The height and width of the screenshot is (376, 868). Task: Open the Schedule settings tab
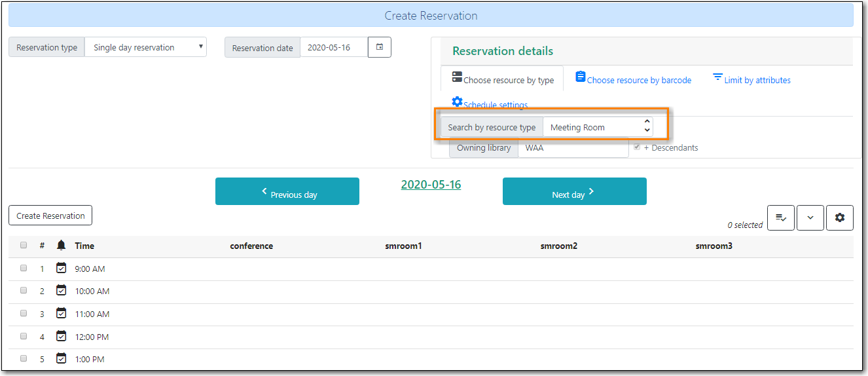[490, 103]
